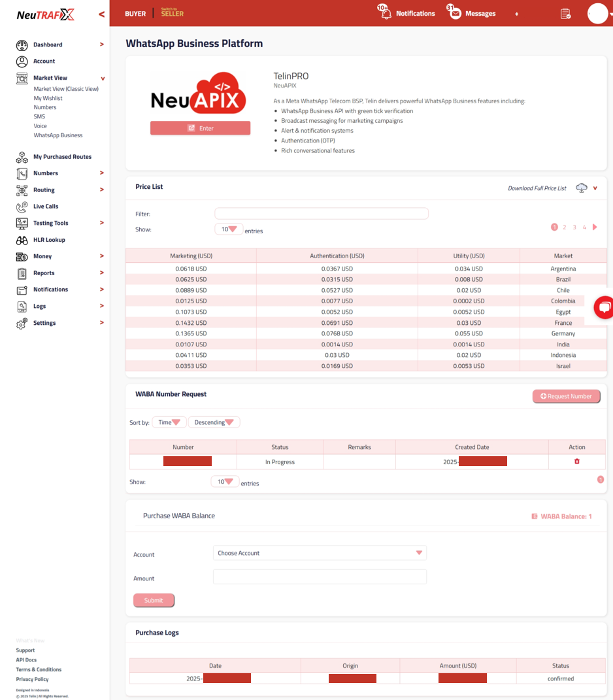Open the Privacy Policy link
The height and width of the screenshot is (700, 613).
32,680
